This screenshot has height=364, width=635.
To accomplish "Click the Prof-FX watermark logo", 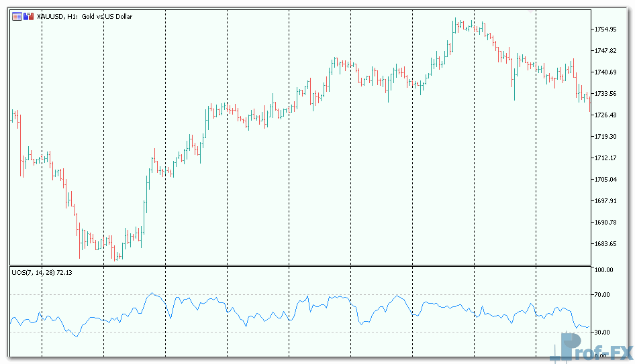I will tap(591, 349).
